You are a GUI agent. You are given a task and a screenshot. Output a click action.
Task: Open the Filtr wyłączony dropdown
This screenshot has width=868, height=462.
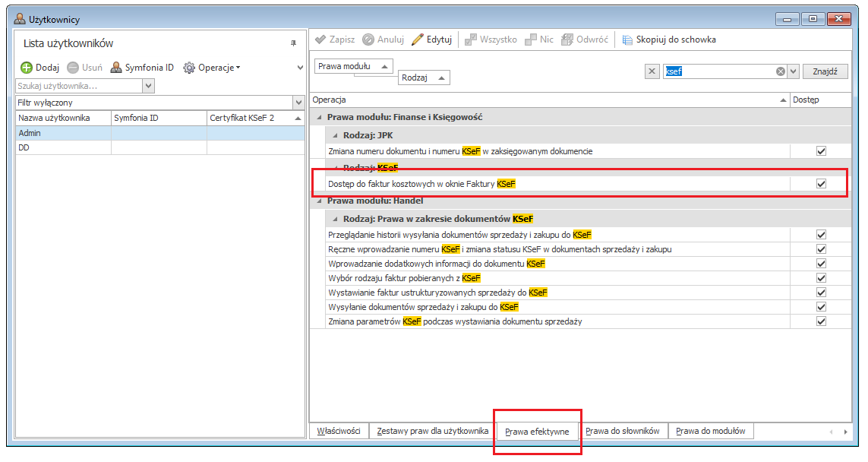298,103
